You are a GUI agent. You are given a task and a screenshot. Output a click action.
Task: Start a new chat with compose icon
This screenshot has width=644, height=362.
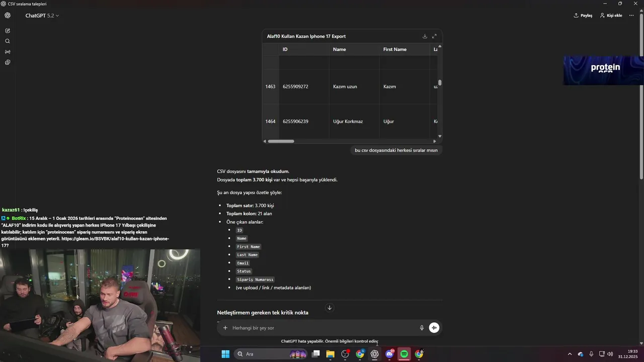point(8,31)
